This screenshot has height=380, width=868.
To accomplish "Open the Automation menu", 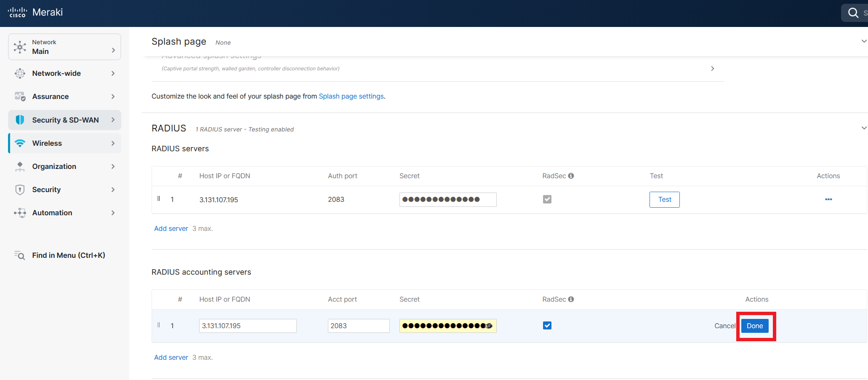I will click(x=64, y=213).
